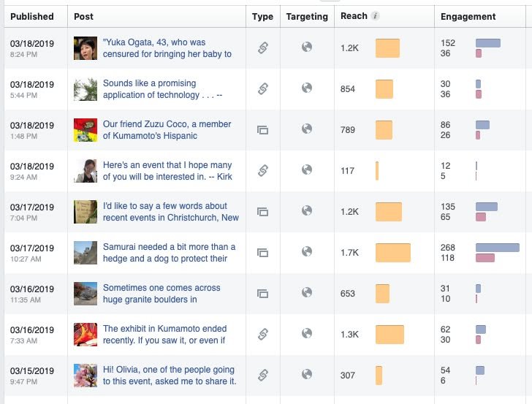The height and width of the screenshot is (404, 532).
Task: Click link-type icon for Kumamoto exhibit post
Action: (x=263, y=335)
